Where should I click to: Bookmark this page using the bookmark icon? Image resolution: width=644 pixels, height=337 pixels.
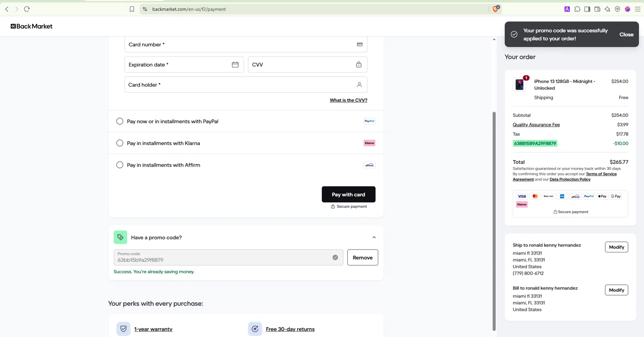(132, 9)
